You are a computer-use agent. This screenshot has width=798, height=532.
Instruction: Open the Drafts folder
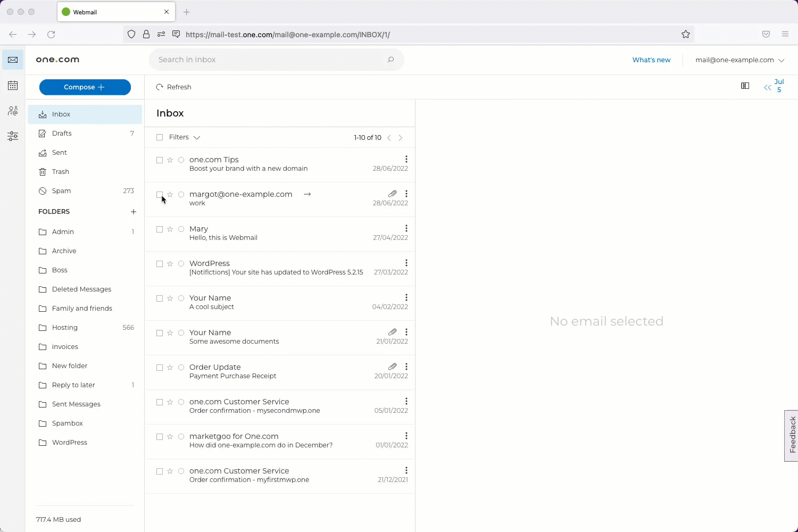coord(62,134)
